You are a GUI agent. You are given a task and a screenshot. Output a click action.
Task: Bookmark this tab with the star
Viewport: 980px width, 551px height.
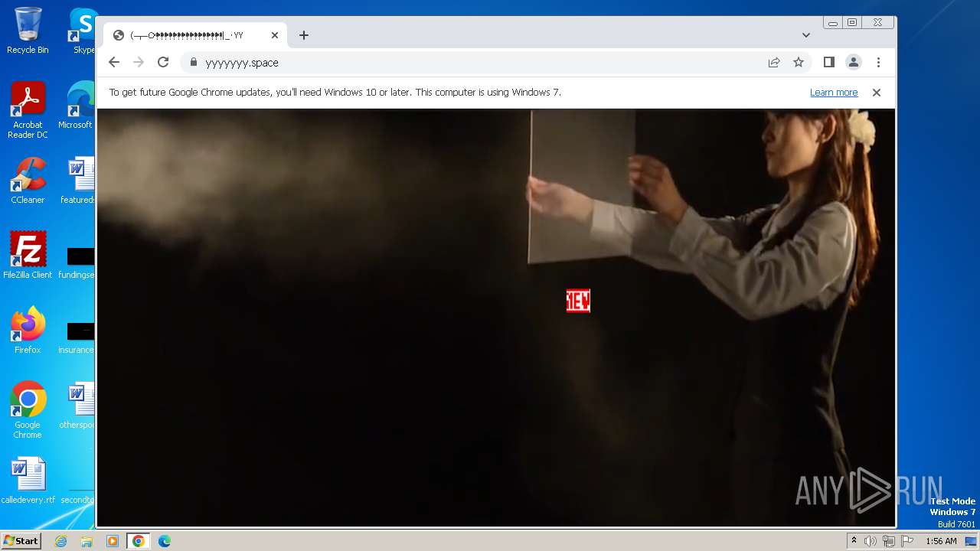point(799,62)
